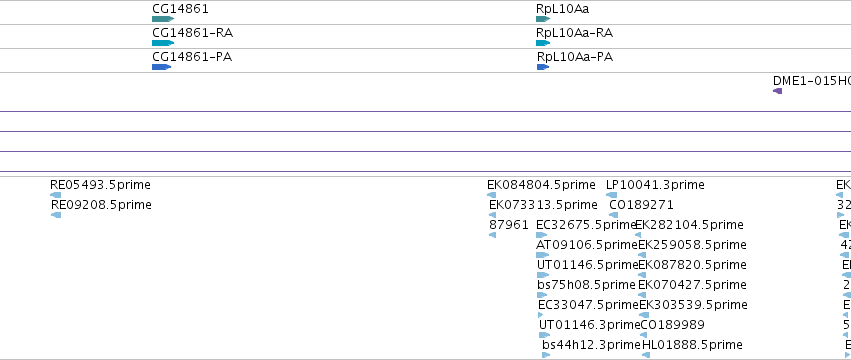This screenshot has width=851, height=360.
Task: Select the EC32675.5prime EST arrow
Action: coord(542,235)
